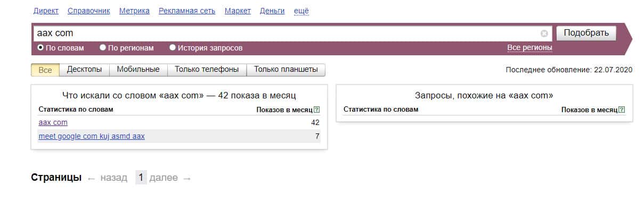Select the "Все" devices tab
Viewport: 644px width, 218px height.
(45, 70)
